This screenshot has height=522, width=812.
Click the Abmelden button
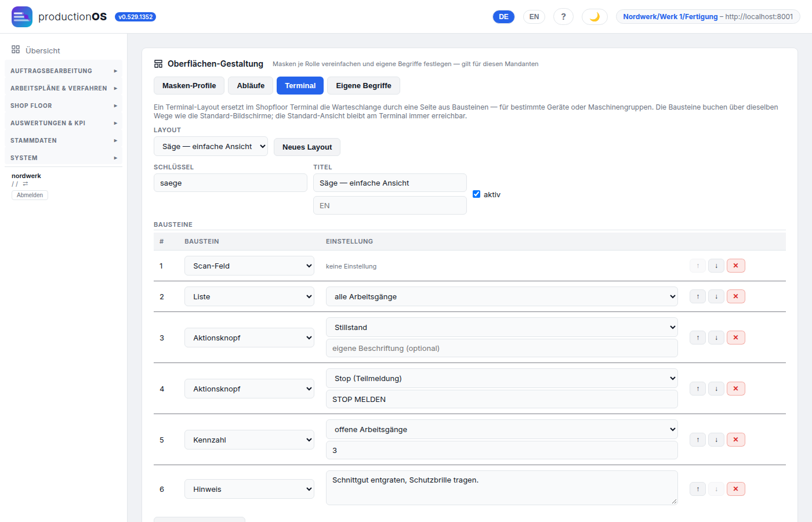click(30, 195)
